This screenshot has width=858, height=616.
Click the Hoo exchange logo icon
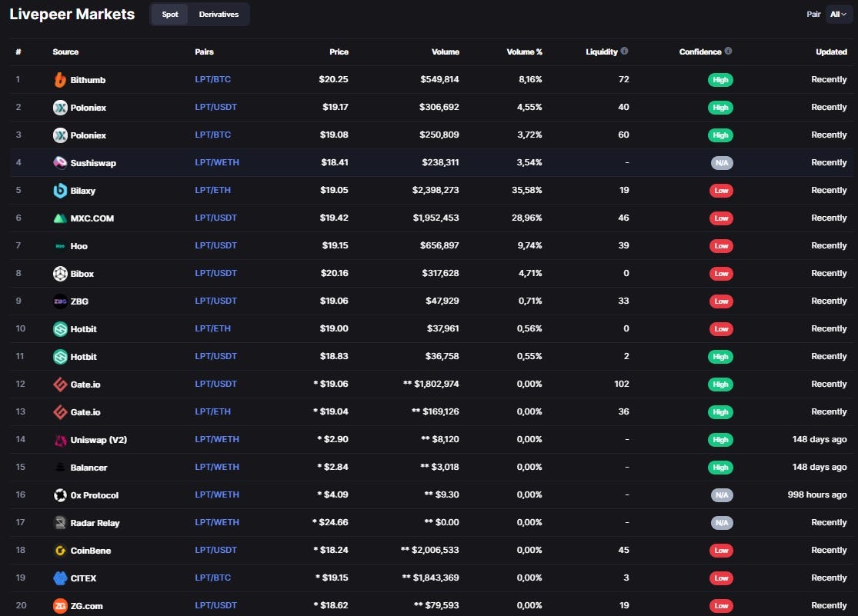point(60,246)
